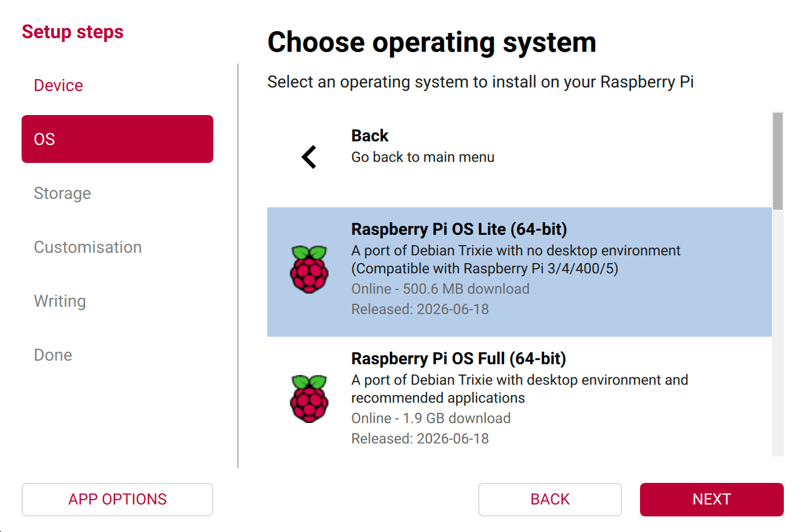
Task: Proceed with the NEXT button
Action: (712, 500)
